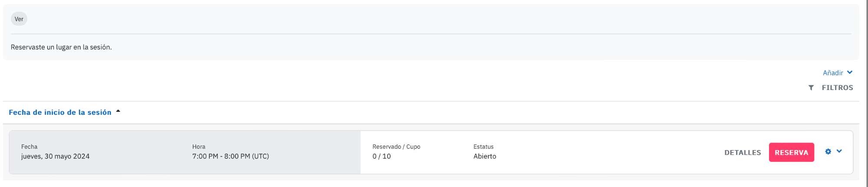
Task: Click the 7:00 PM - 8:00 PM time
Action: click(x=230, y=157)
